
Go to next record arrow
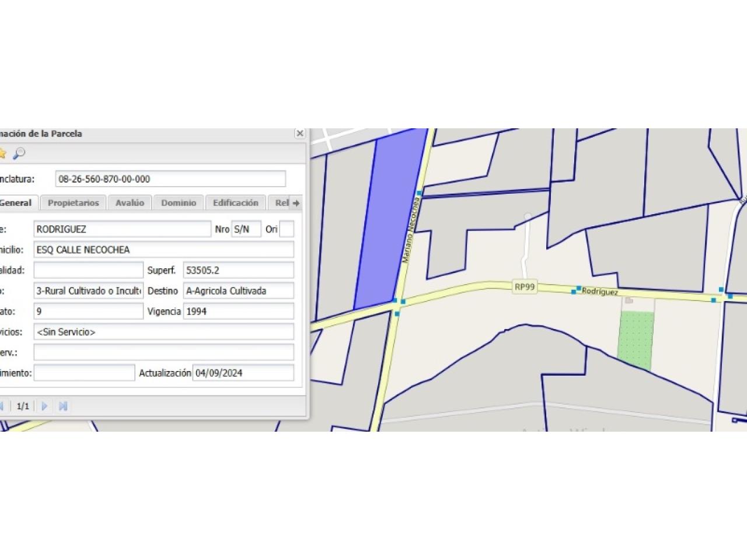click(x=44, y=406)
